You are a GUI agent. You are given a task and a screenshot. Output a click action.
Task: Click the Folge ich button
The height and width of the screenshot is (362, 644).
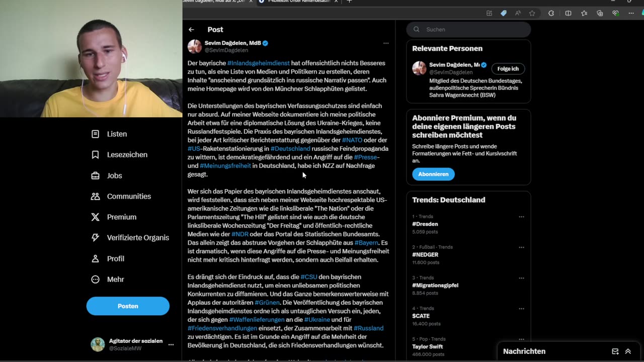point(508,68)
